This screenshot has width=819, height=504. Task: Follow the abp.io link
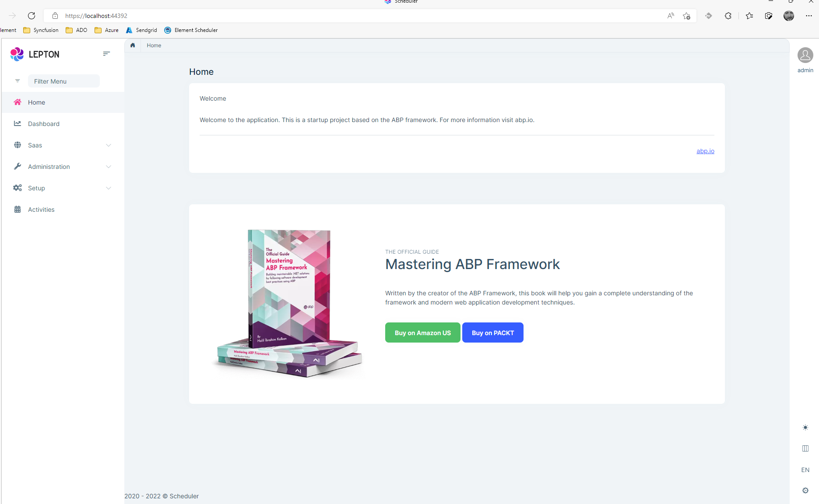point(705,151)
